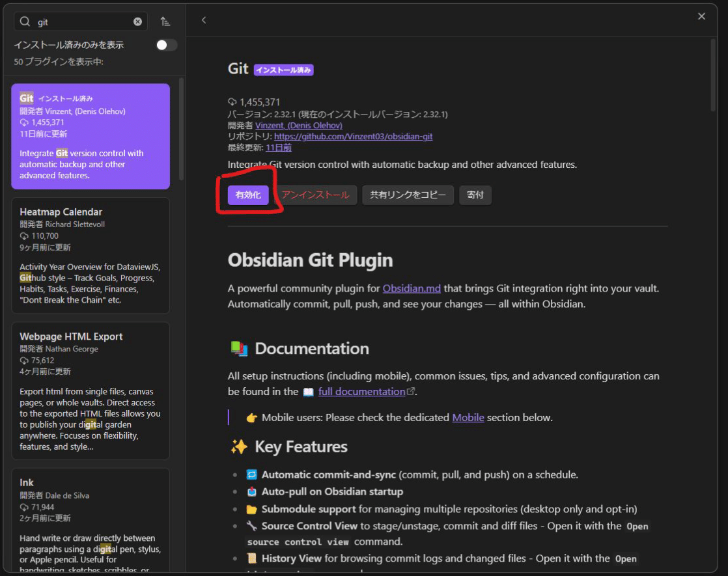Click the 11日前 last-updated link
The height and width of the screenshot is (576, 728).
[x=279, y=148]
